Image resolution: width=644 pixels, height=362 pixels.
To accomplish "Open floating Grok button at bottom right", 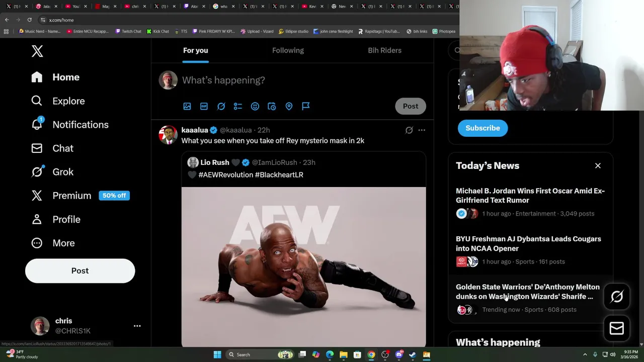I will (x=617, y=297).
